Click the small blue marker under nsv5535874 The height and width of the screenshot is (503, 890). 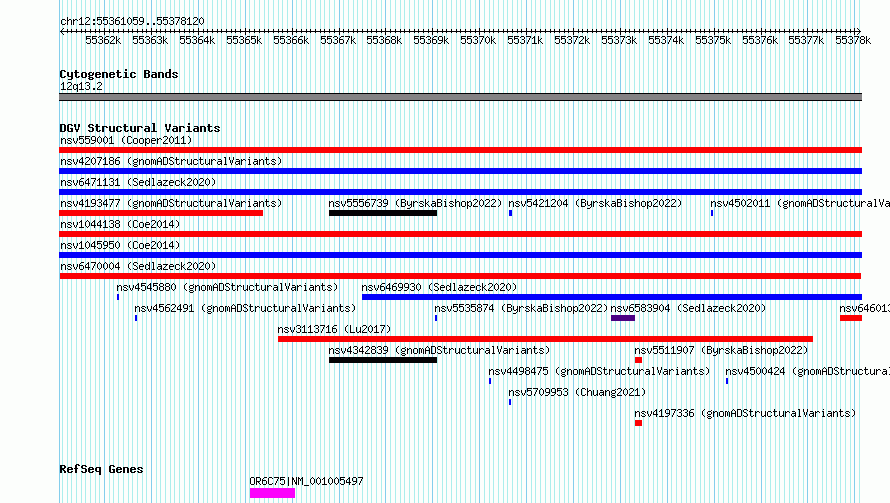click(436, 318)
